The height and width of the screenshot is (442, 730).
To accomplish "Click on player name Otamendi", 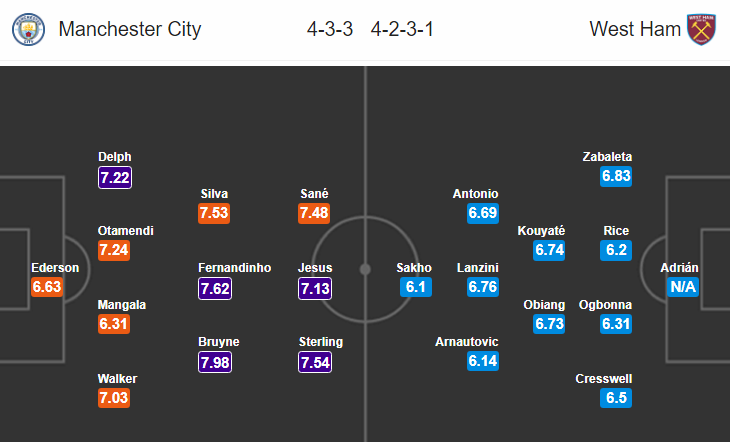I will [126, 231].
